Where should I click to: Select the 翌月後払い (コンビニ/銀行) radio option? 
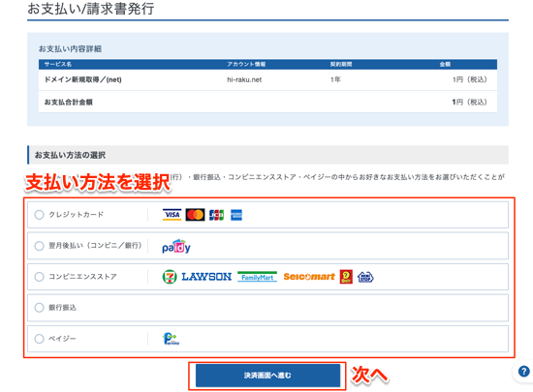click(40, 246)
